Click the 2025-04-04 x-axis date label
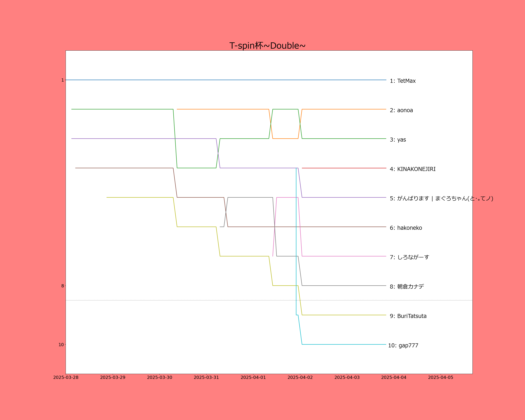 (394, 377)
